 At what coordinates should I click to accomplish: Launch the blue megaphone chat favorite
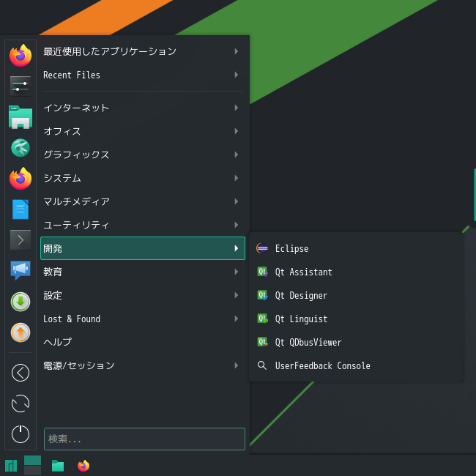tap(21, 270)
